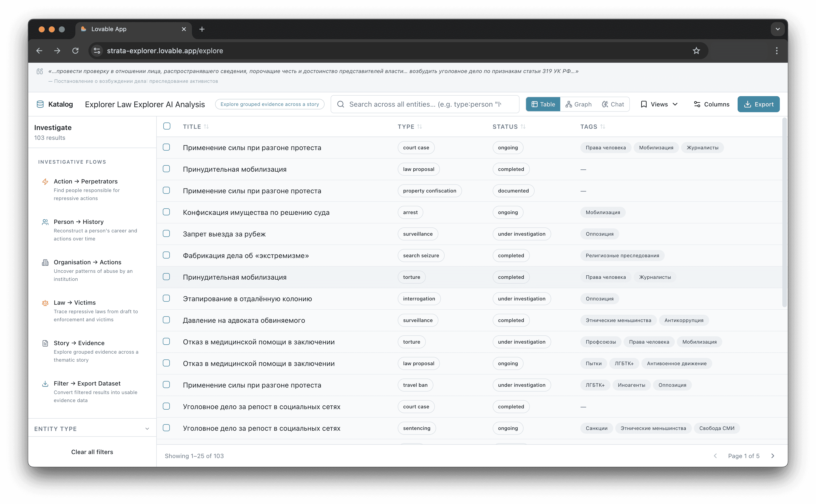This screenshot has height=504, width=816.
Task: Click the search across all entities field
Action: (425, 104)
